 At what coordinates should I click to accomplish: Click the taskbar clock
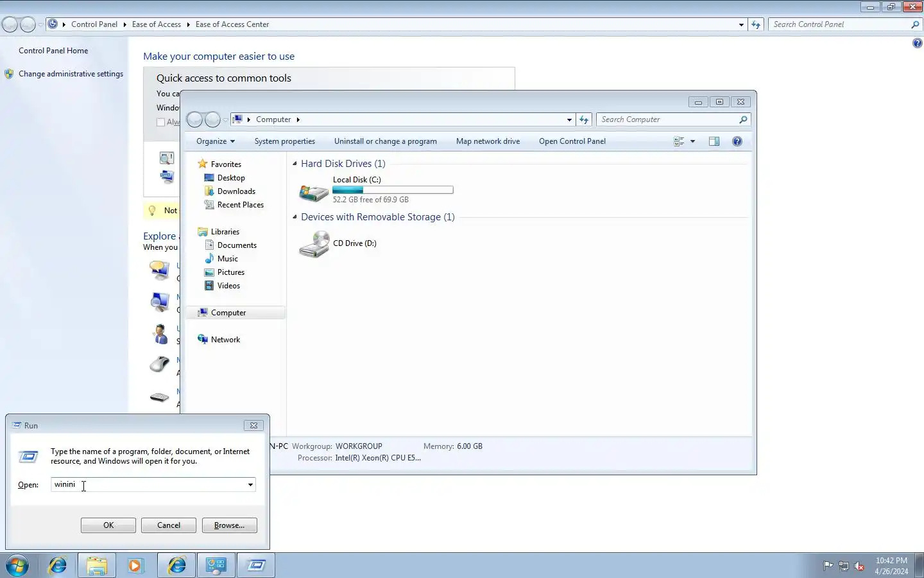click(891, 566)
